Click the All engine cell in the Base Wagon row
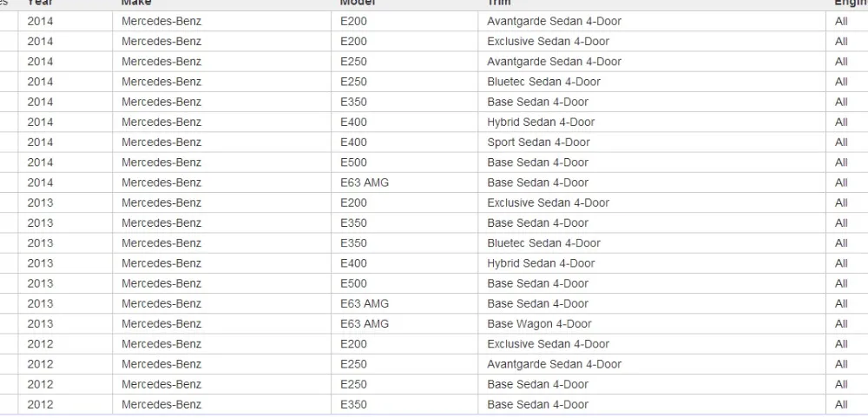 (841, 324)
